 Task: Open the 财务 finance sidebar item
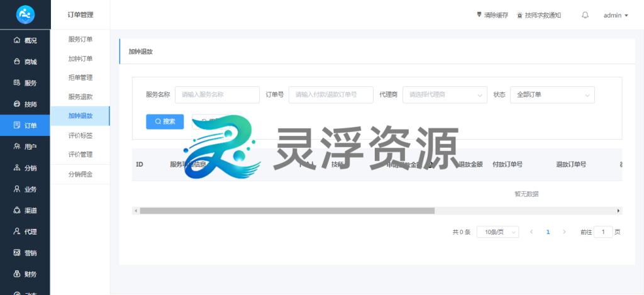25,274
